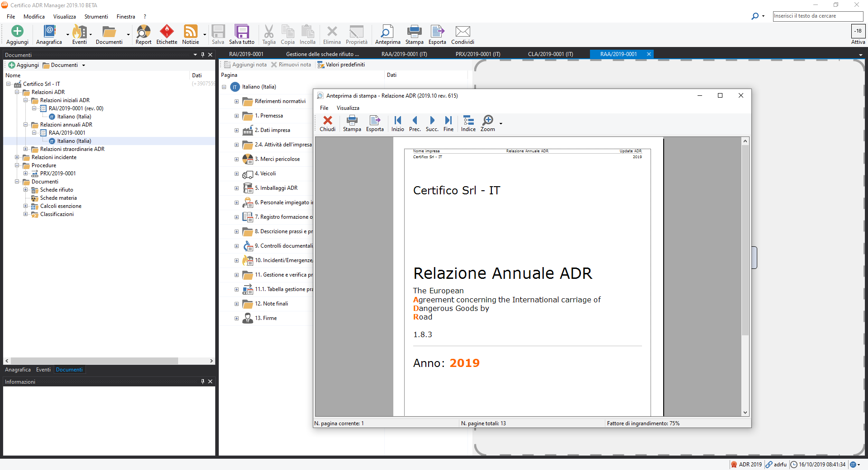The height and width of the screenshot is (470, 868).
Task: Open the Notizie RSS feed icon
Action: tap(190, 32)
